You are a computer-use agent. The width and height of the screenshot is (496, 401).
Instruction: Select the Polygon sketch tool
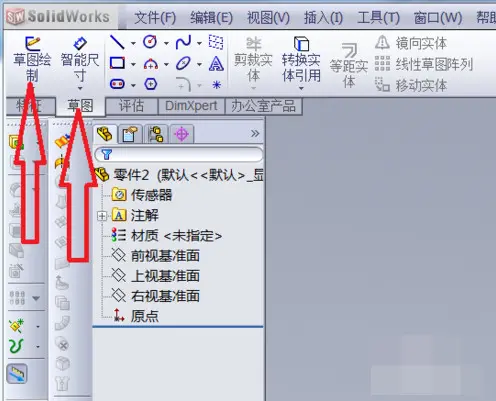(151, 84)
